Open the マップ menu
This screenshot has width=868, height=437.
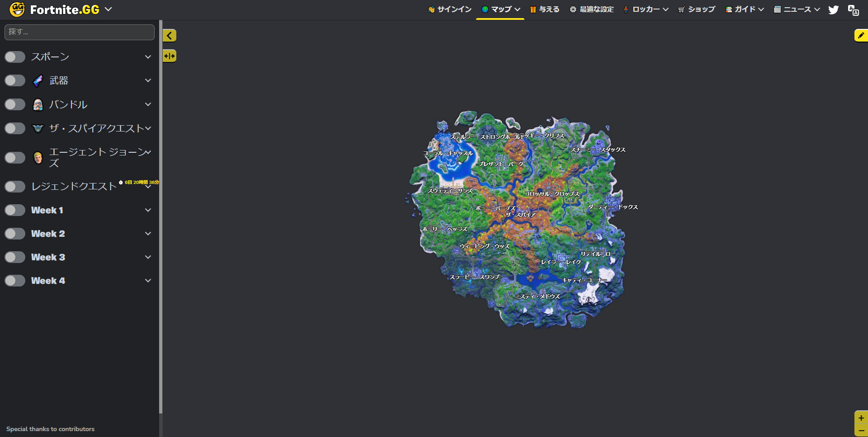coord(500,9)
